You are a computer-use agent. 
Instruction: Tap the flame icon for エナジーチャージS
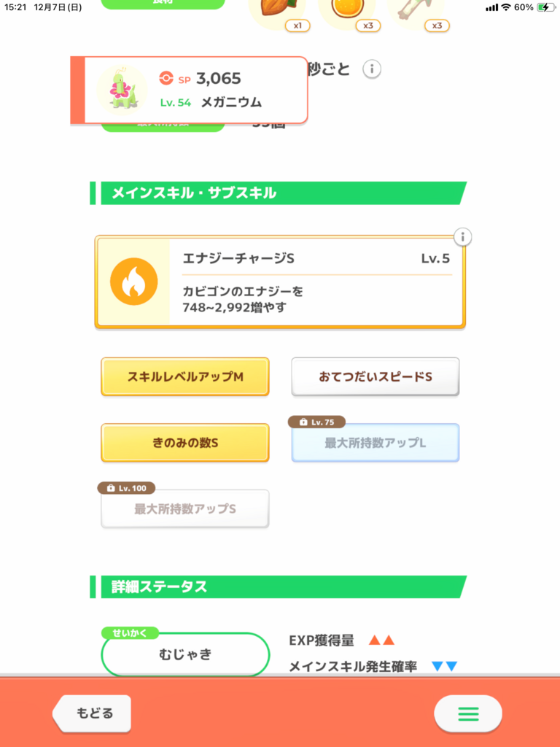133,282
